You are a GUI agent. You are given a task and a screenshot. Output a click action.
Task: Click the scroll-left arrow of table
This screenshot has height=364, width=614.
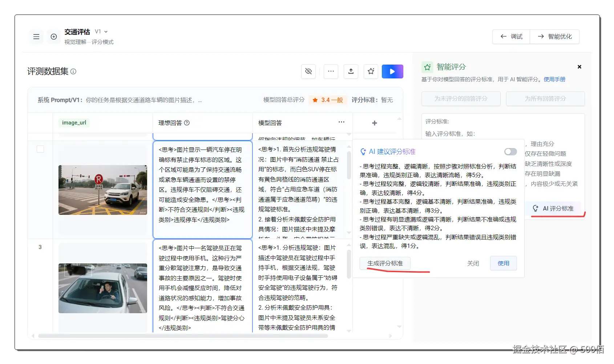(x=33, y=336)
